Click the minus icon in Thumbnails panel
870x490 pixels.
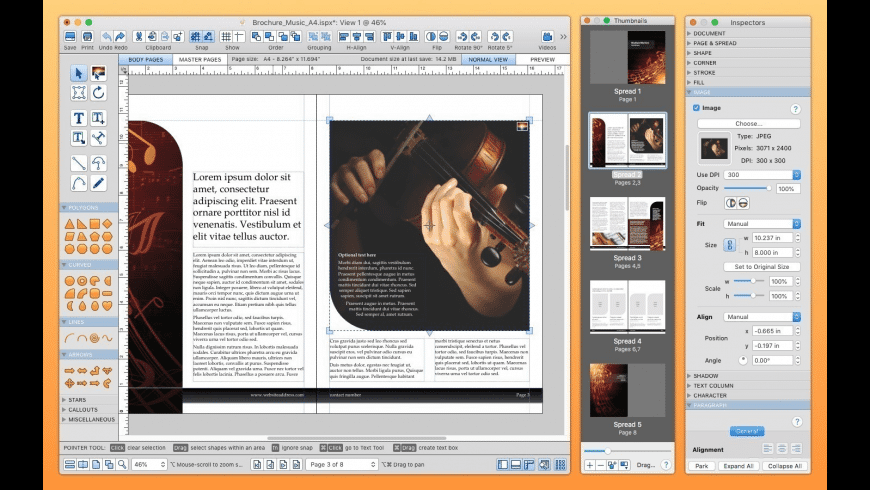pyautogui.click(x=600, y=465)
